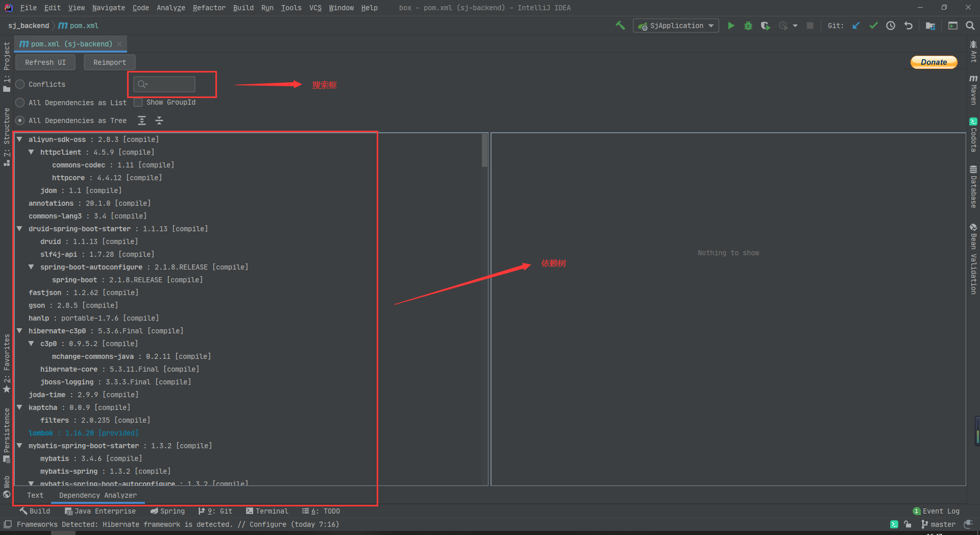Open the Persistence tool window
Viewport: 980px width, 535px height.
click(x=7, y=435)
